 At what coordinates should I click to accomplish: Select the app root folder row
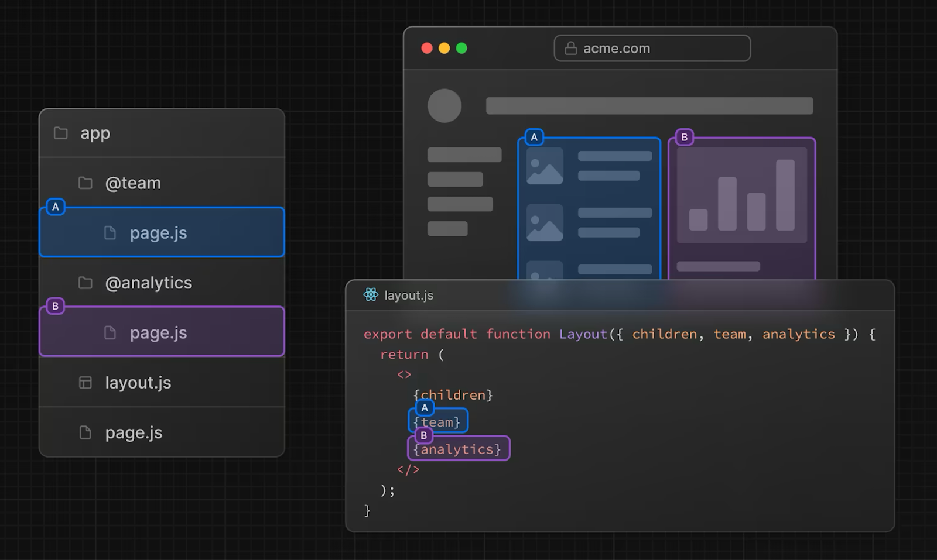click(x=162, y=133)
